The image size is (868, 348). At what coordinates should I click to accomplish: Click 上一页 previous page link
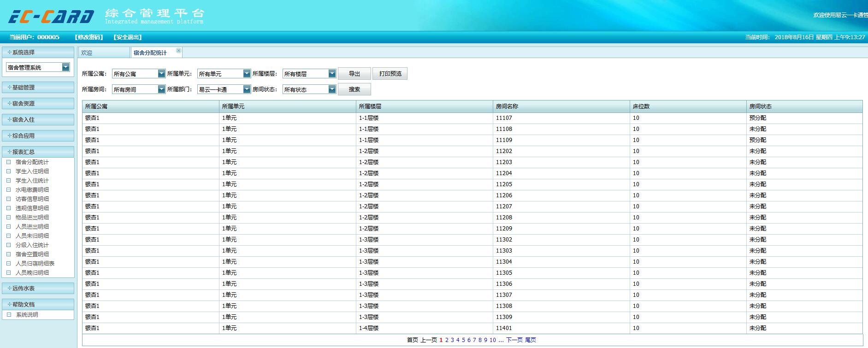[429, 340]
